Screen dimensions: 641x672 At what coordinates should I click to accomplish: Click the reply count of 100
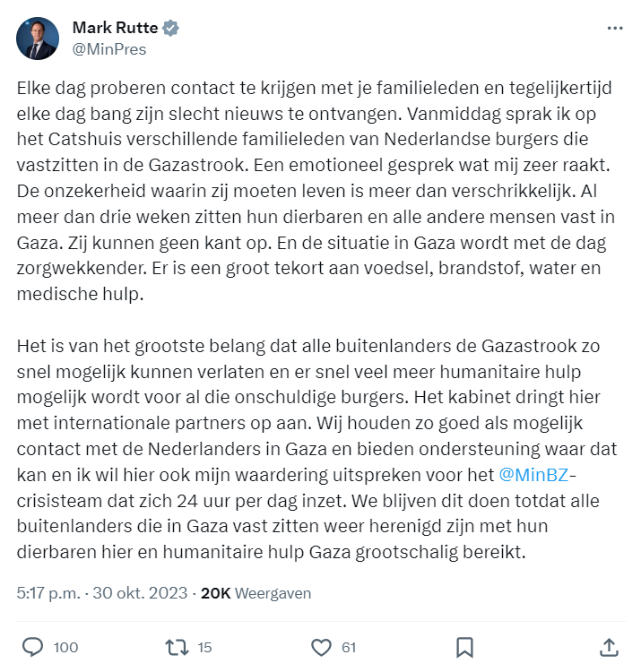pos(65,648)
